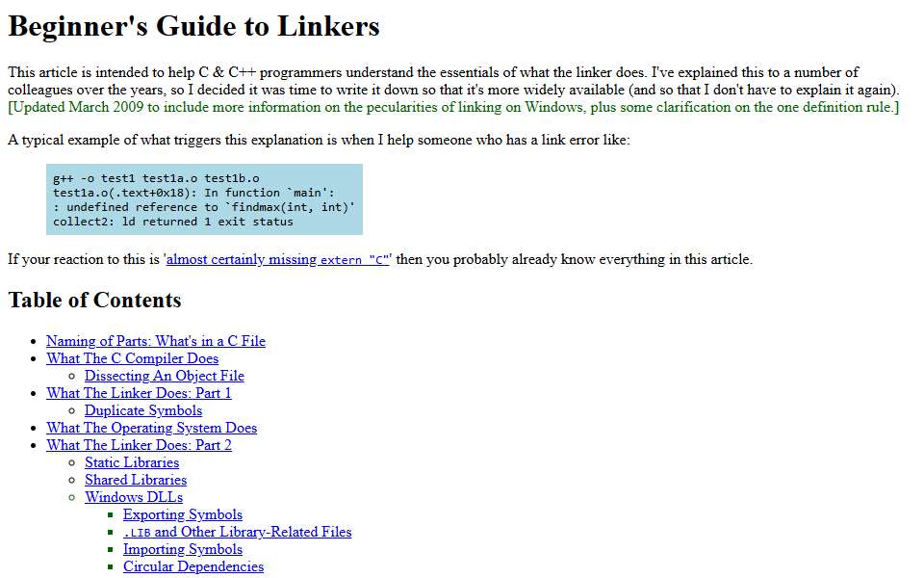Go to the 'Static Libraries' section
This screenshot has height=578, width=924.
[132, 462]
